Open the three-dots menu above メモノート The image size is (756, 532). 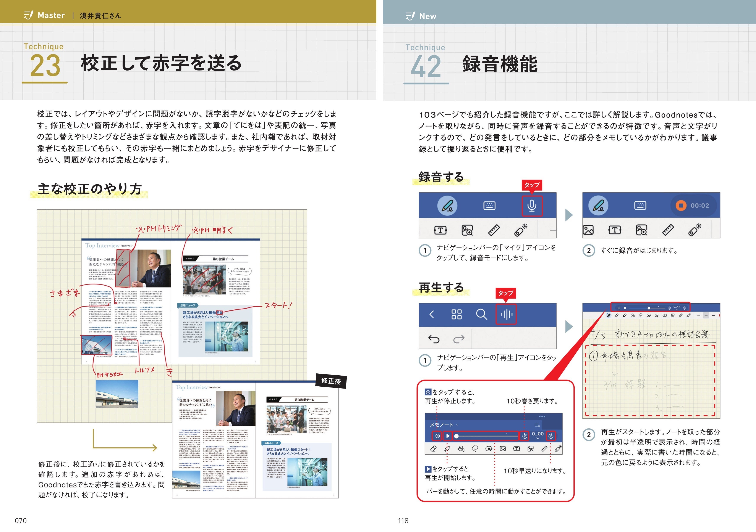tap(542, 416)
